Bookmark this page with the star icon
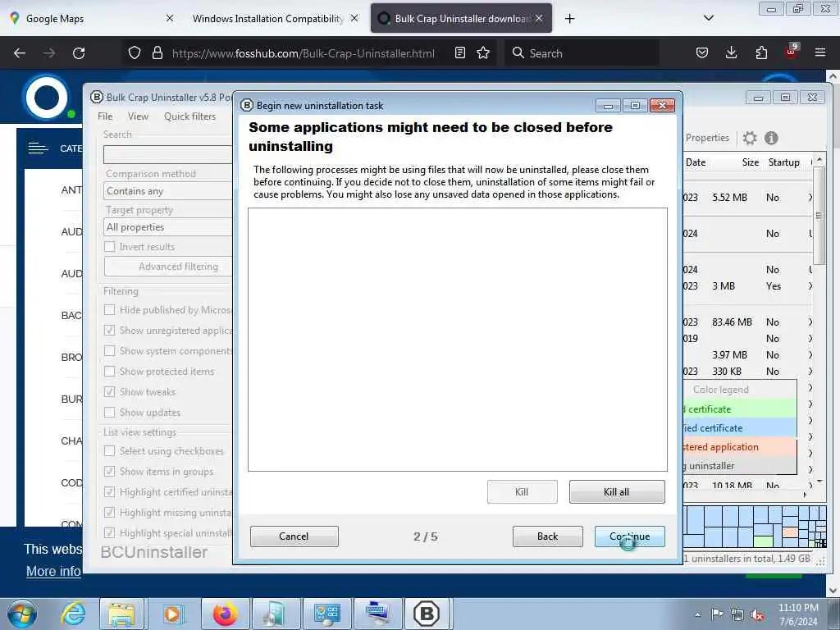The height and width of the screenshot is (630, 840). (483, 53)
